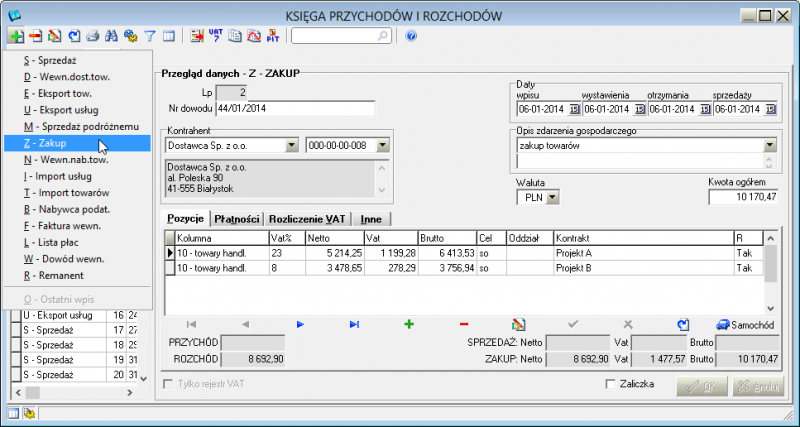Image resolution: width=800 pixels, height=427 pixels.
Task: Click the 'Kwota ogółem' field
Action: [743, 197]
